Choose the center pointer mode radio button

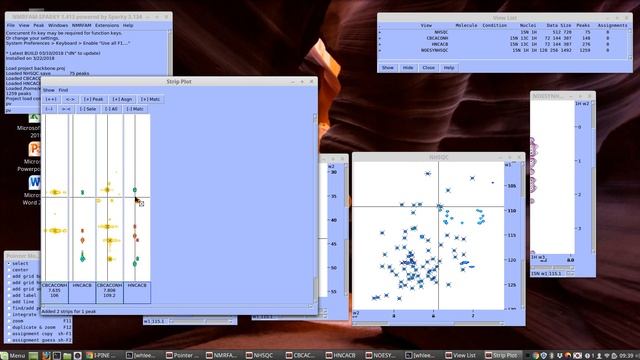pyautogui.click(x=9, y=270)
